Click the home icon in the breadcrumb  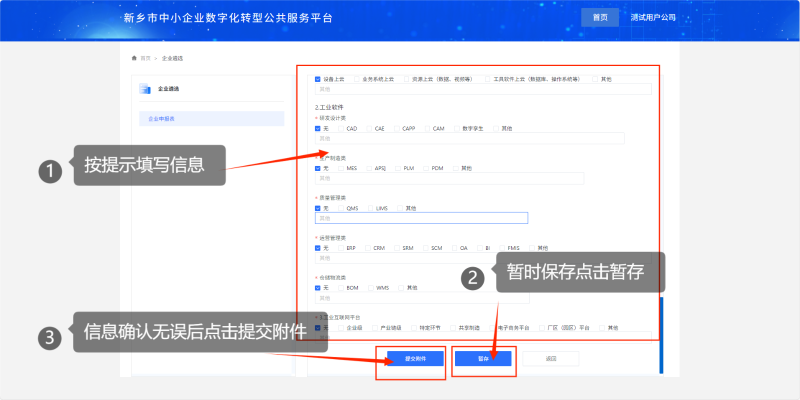pos(134,58)
